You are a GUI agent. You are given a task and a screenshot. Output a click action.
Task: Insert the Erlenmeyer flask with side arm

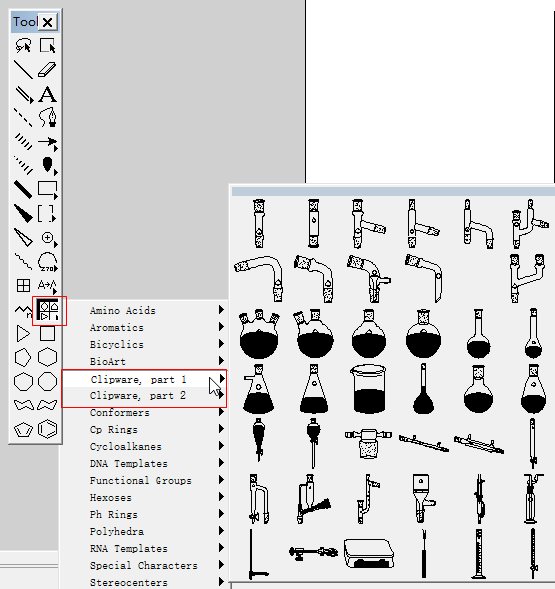click(259, 389)
